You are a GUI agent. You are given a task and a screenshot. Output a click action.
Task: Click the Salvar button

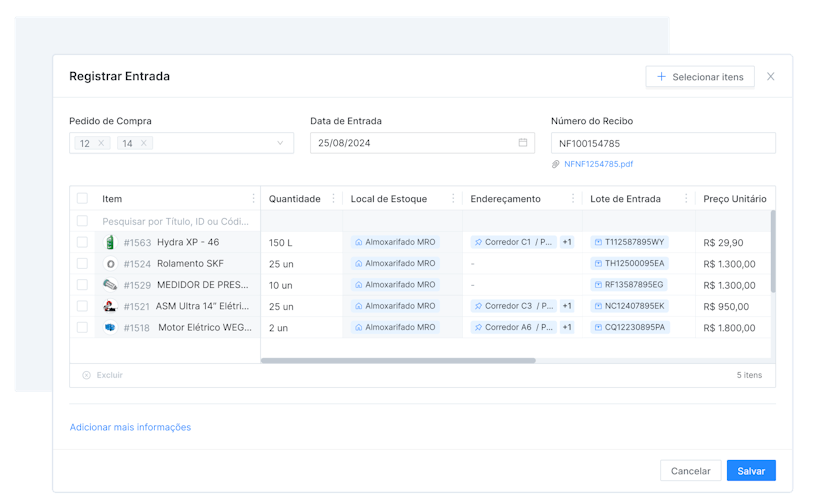point(750,471)
